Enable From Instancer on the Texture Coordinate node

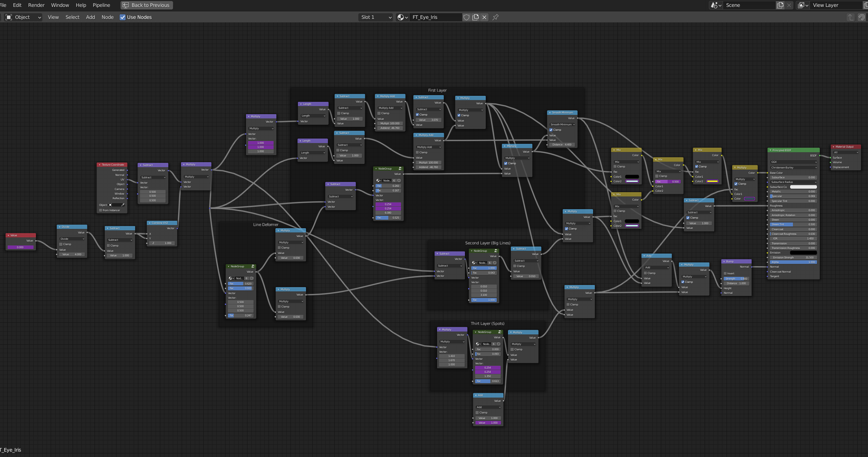point(101,210)
